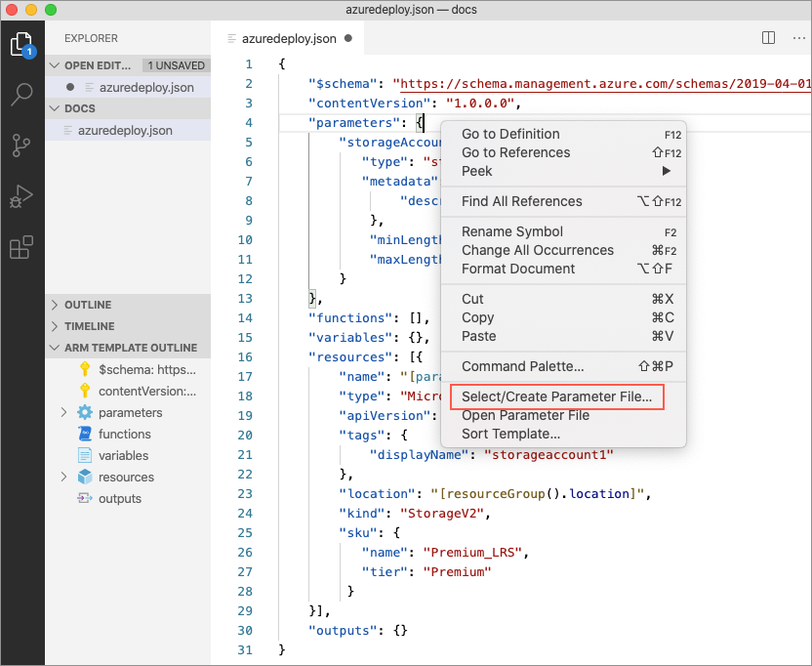Image resolution: width=812 pixels, height=666 pixels.
Task: Choose Select/Create Parameter File menu item
Action: point(556,396)
